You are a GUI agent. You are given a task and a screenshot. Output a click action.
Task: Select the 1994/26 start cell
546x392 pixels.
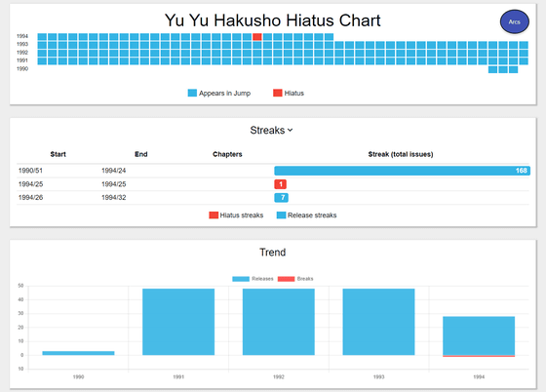pyautogui.click(x=30, y=197)
